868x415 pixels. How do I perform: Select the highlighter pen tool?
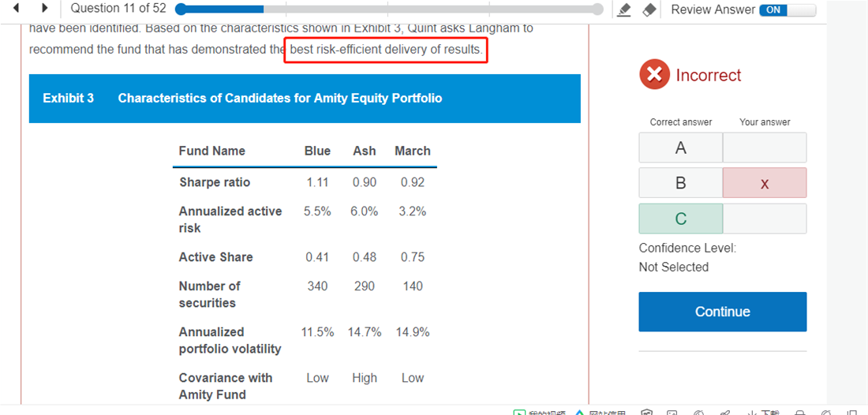[624, 9]
